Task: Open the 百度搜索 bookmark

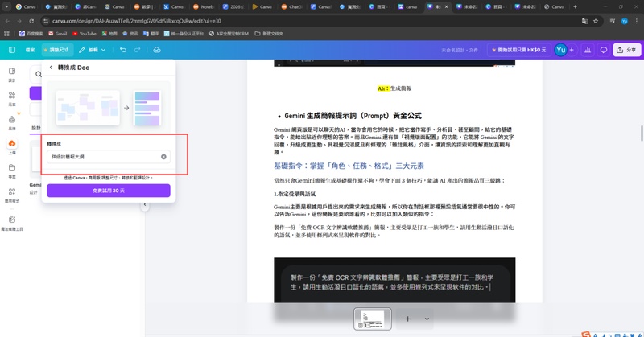Action: pos(31,34)
